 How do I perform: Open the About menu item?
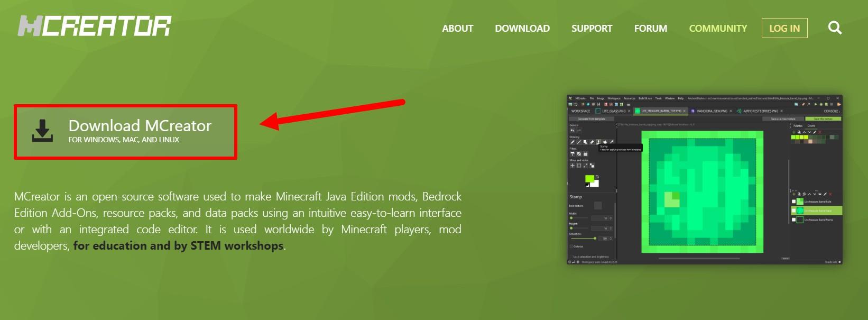coord(457,29)
